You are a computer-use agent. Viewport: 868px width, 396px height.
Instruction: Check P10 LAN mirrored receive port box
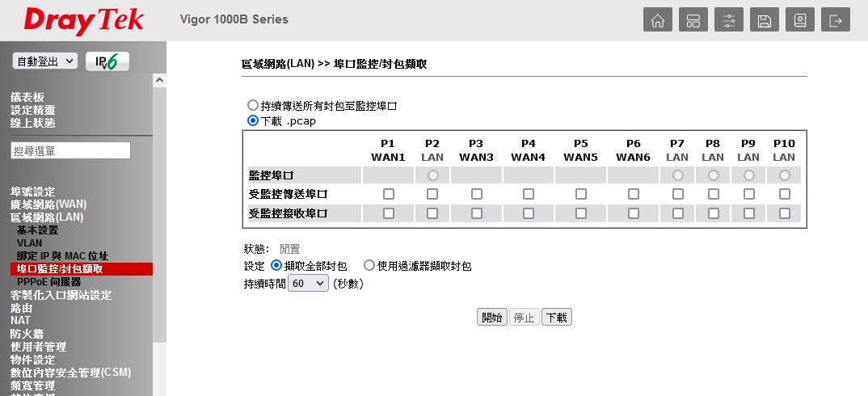click(x=784, y=213)
